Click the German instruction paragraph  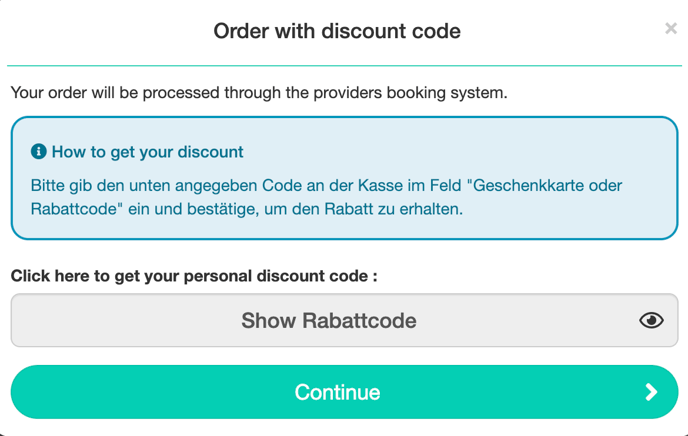[x=326, y=197]
